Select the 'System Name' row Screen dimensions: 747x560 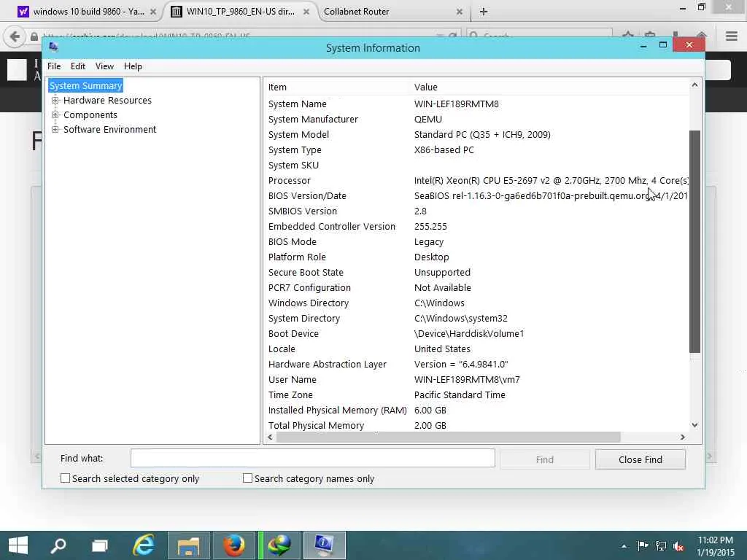[476, 104]
